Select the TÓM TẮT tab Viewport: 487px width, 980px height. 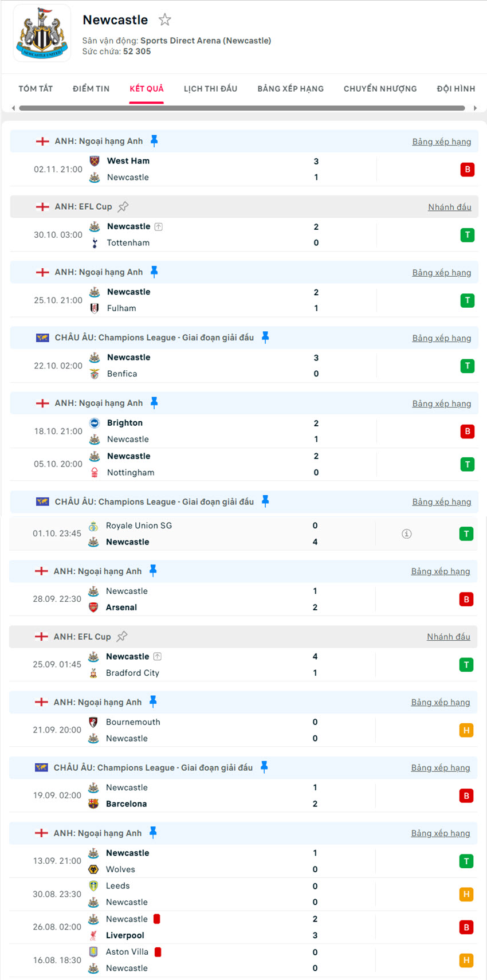[x=36, y=89]
